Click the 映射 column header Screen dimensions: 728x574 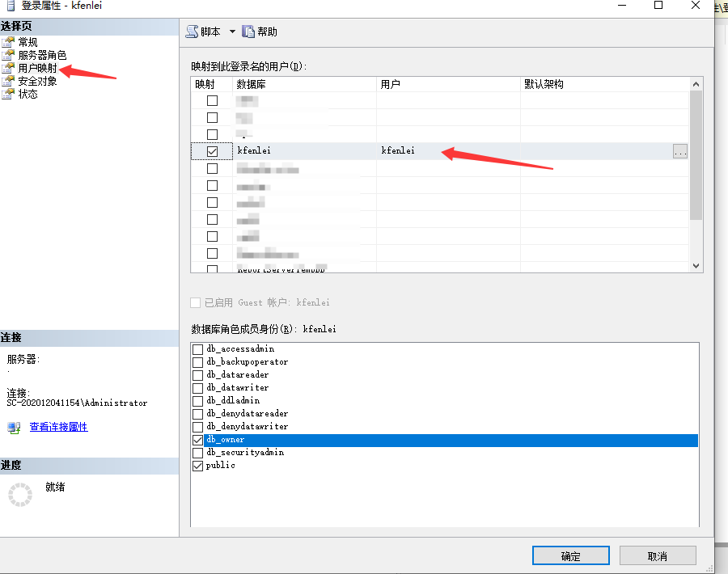point(212,84)
